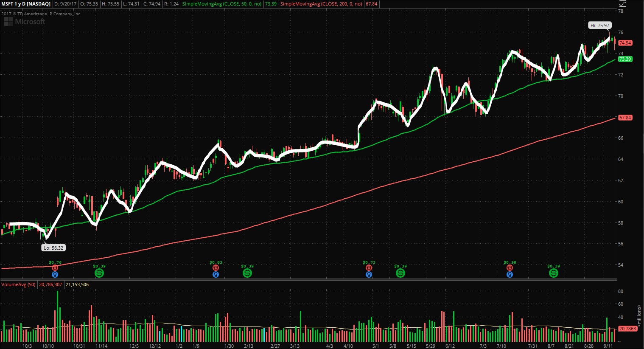Click the Hi: 75.97 price bubble
The height and width of the screenshot is (349, 644).
[x=600, y=25]
